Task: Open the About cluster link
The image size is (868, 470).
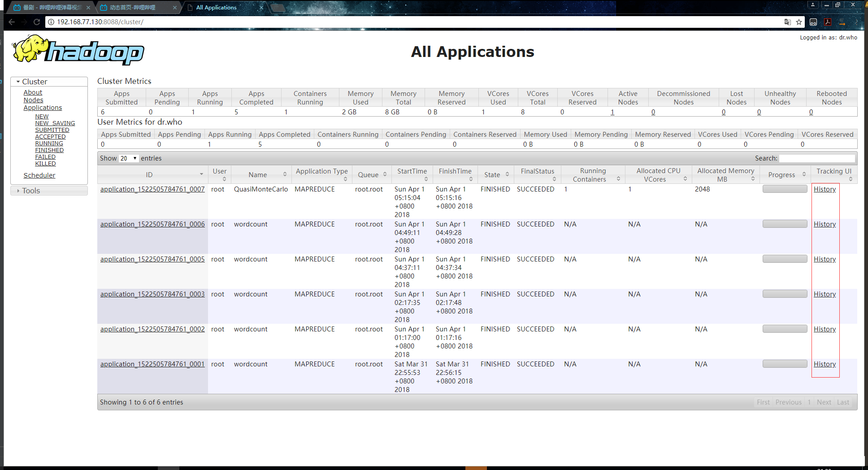Action: click(33, 92)
